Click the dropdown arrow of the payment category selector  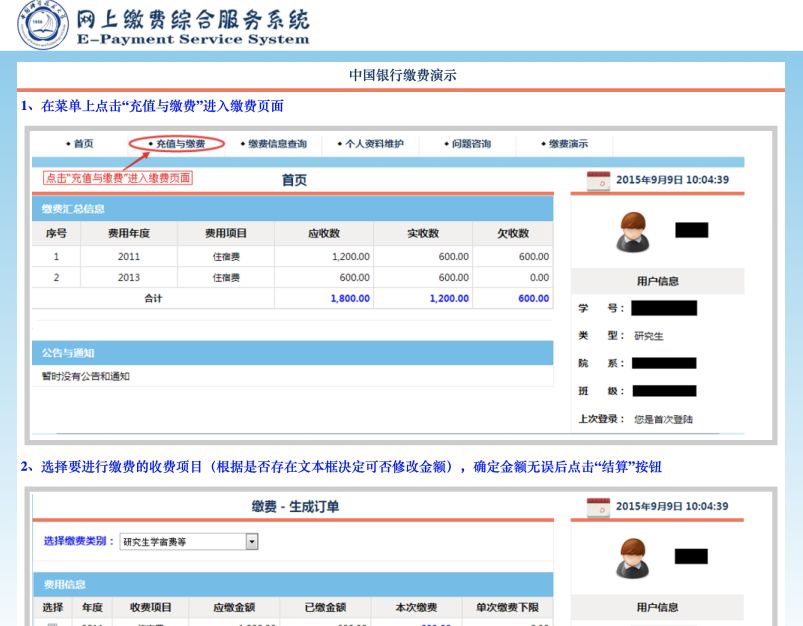(x=253, y=541)
